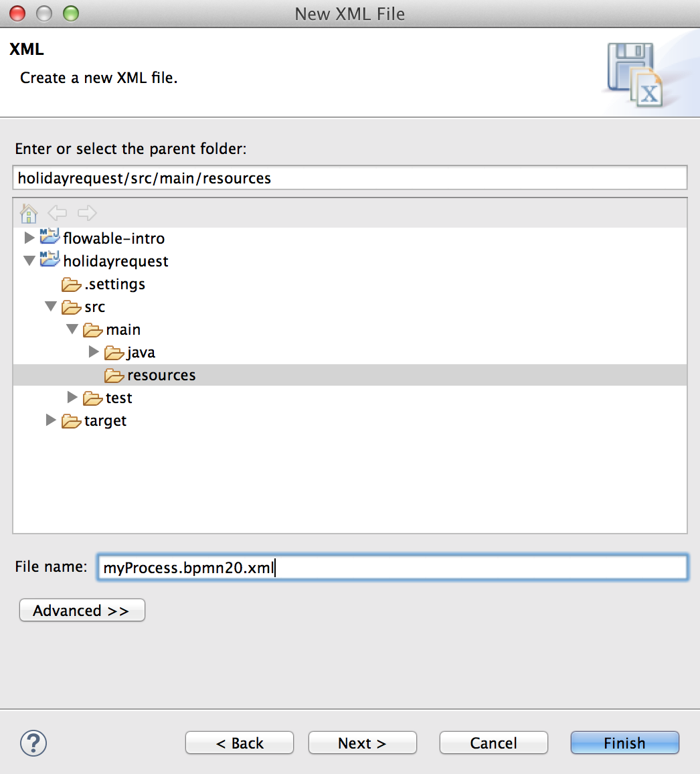The image size is (700, 774).
Task: Click the Cancel button
Action: 493,743
